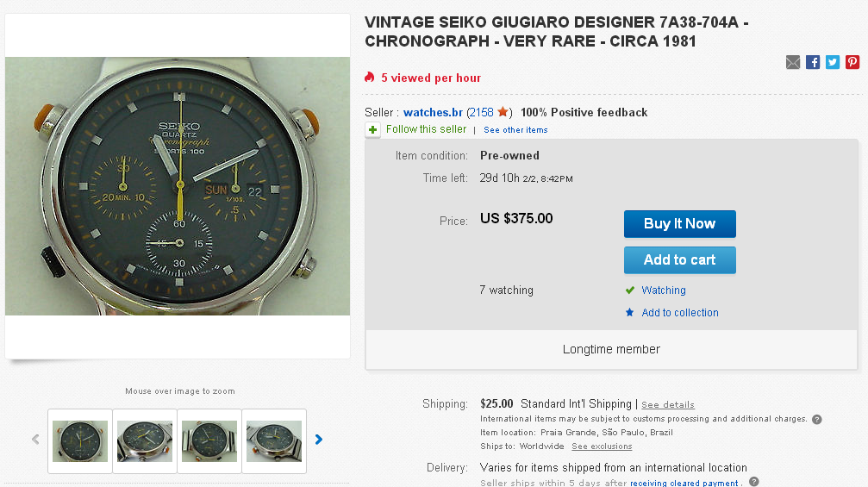
Task: Open customs processing help question icon
Action: pyautogui.click(x=816, y=420)
